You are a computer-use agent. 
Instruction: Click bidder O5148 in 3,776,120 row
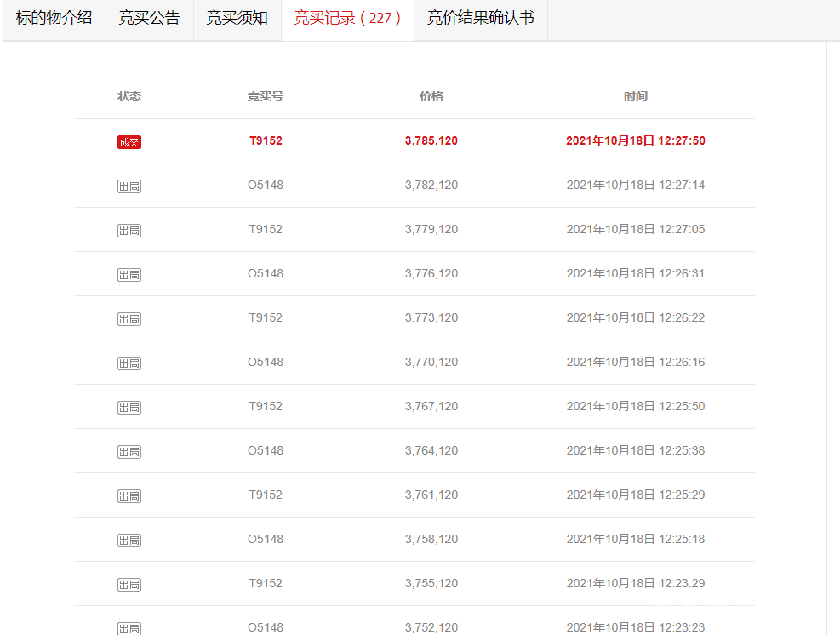(266, 273)
